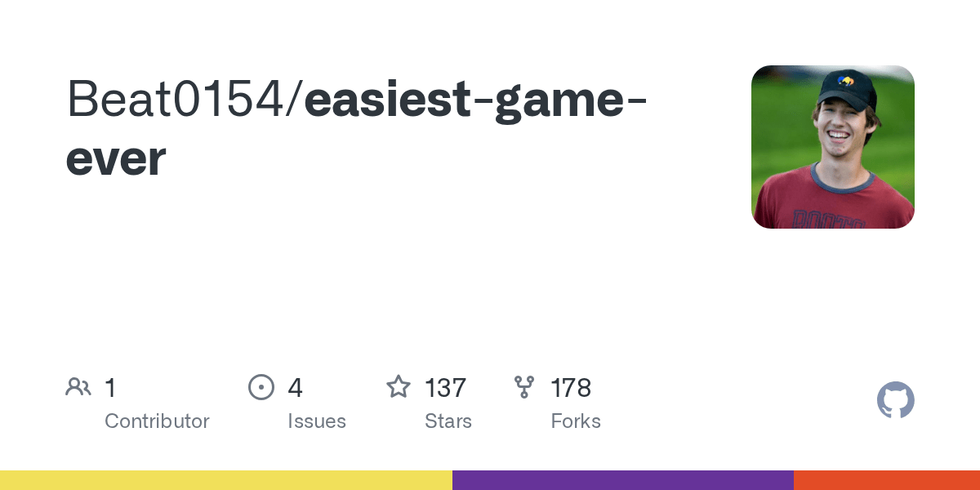Click the 137 stars count

tap(445, 388)
